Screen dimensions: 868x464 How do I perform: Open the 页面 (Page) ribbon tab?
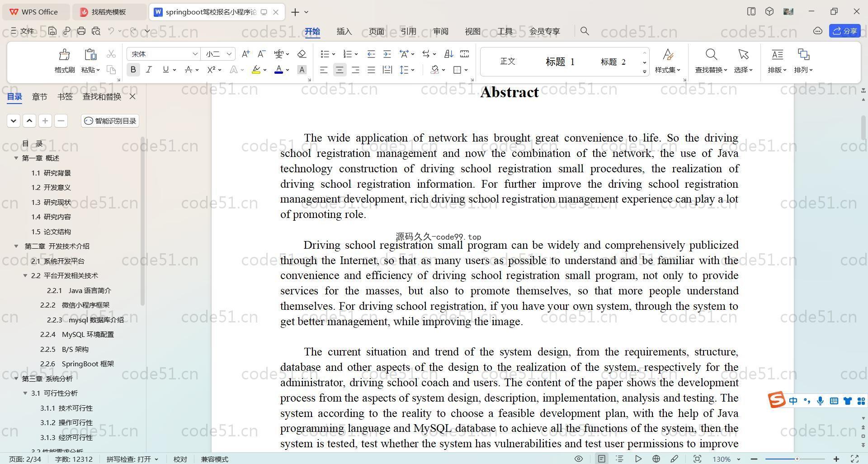376,31
